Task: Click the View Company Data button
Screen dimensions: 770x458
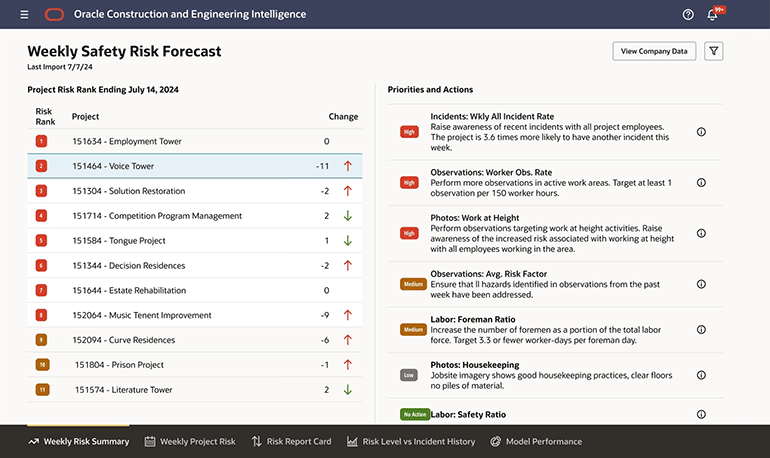Action: 654,51
